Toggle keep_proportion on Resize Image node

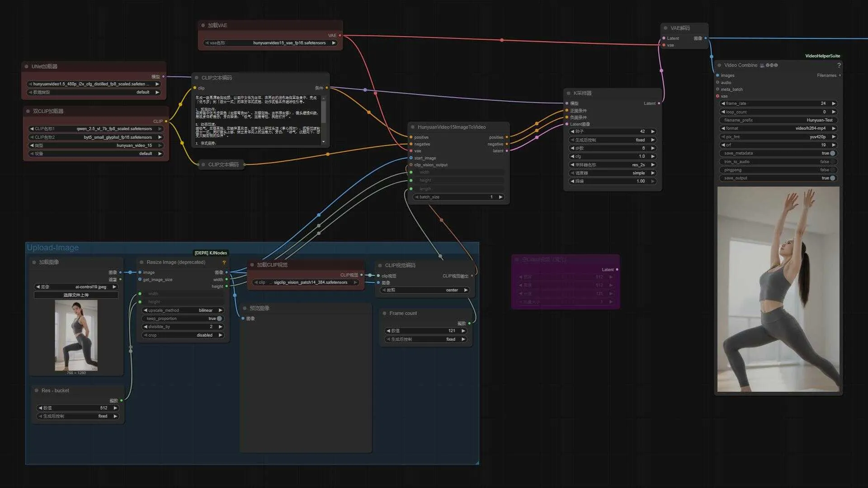point(219,319)
